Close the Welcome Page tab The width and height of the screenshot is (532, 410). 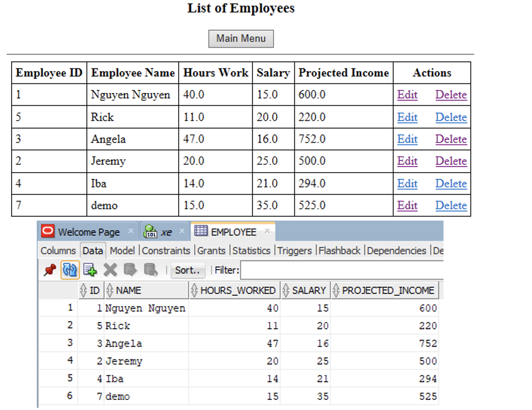tap(131, 231)
